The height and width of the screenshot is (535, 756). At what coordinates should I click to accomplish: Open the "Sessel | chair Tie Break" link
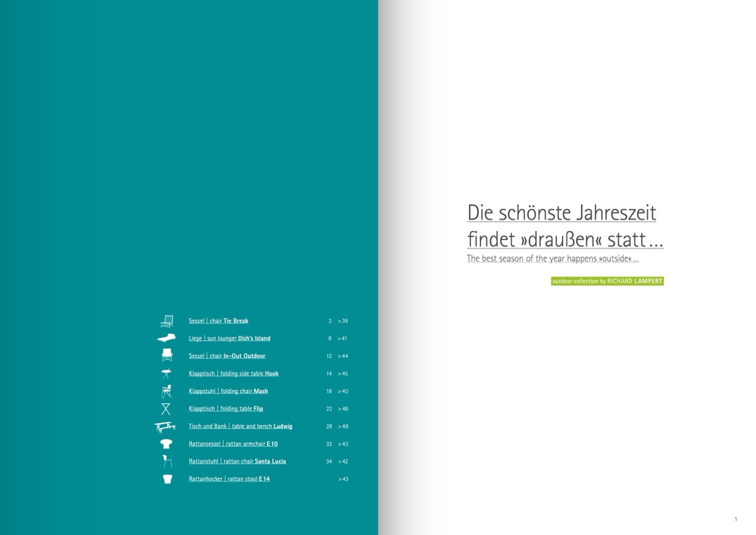tap(218, 321)
